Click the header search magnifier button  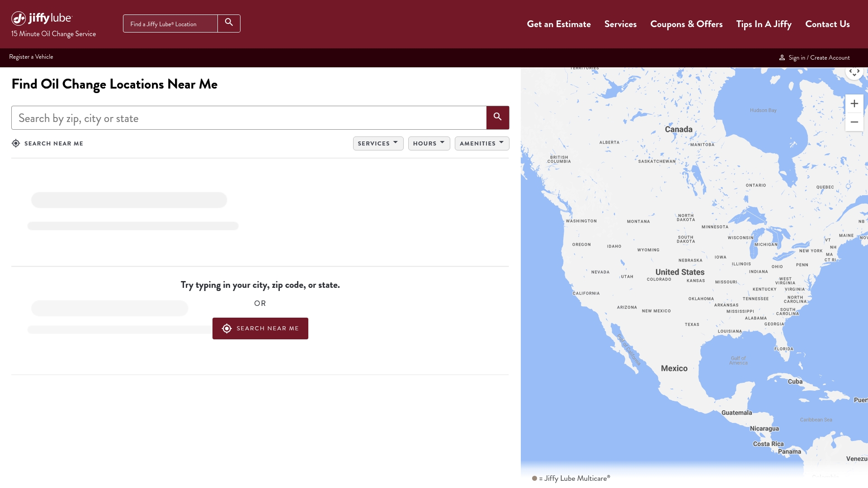pyautogui.click(x=229, y=23)
